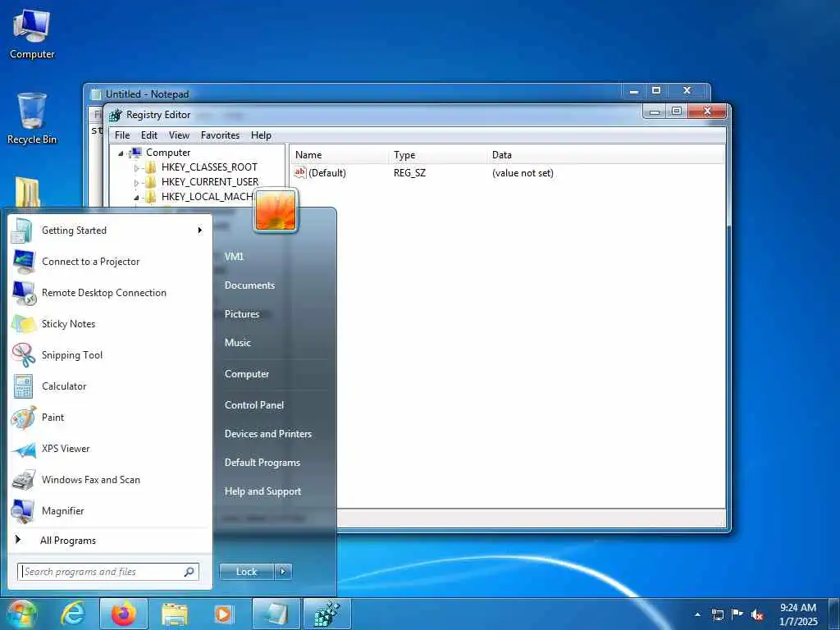This screenshot has height=630, width=840.
Task: Click the Search programs and files box
Action: [108, 572]
